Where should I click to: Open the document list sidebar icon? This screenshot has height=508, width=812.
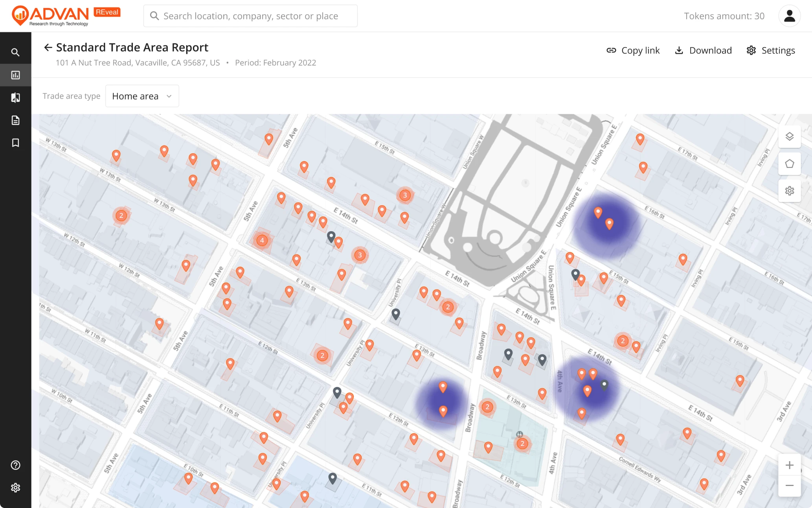coord(15,120)
